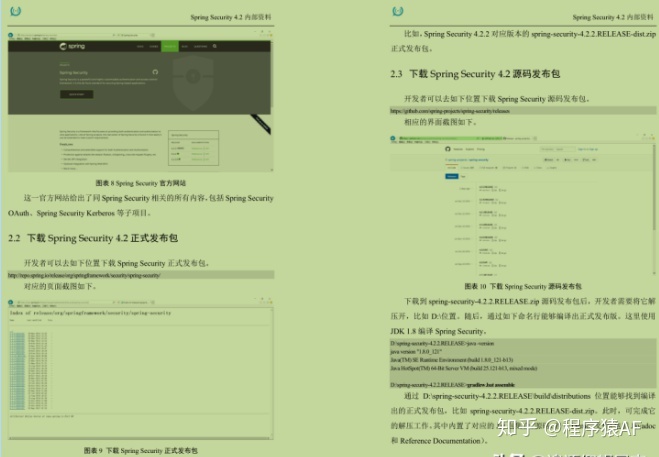Click the release versions box in spring screenshot
Screen dimensions: 659x457
(x=193, y=148)
